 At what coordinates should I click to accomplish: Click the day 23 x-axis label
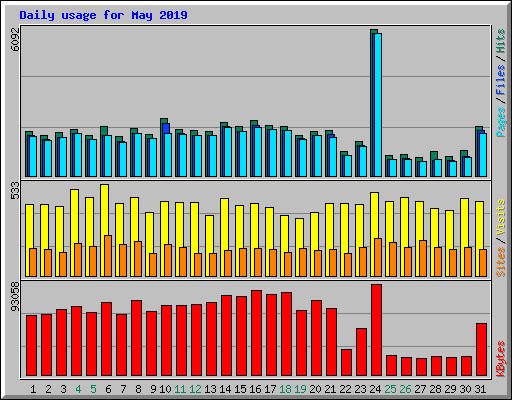(x=360, y=389)
